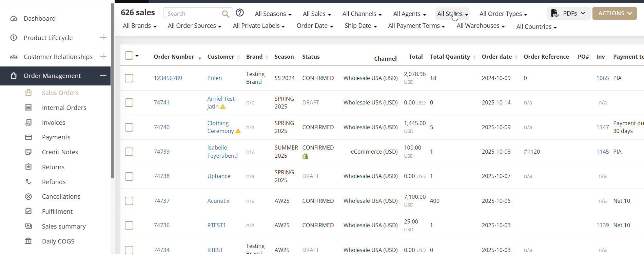Click the Cancellations icon in sidebar
This screenshot has height=254, width=644.
point(28,197)
